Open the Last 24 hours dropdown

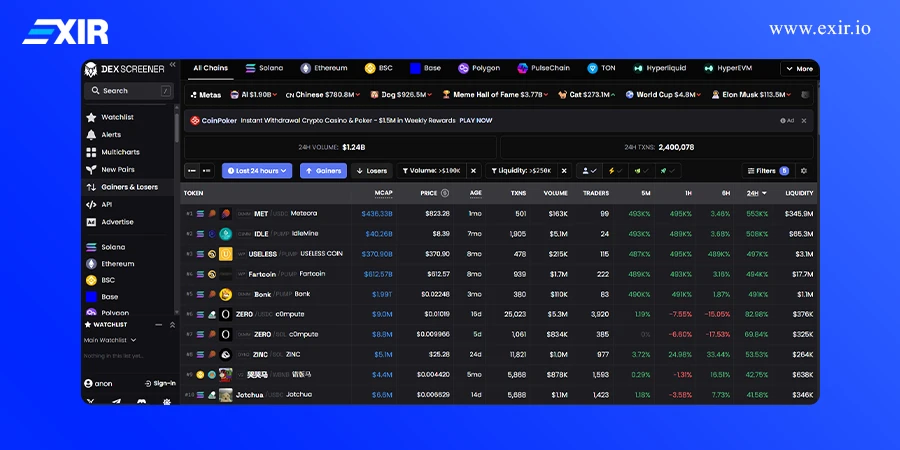pos(257,171)
